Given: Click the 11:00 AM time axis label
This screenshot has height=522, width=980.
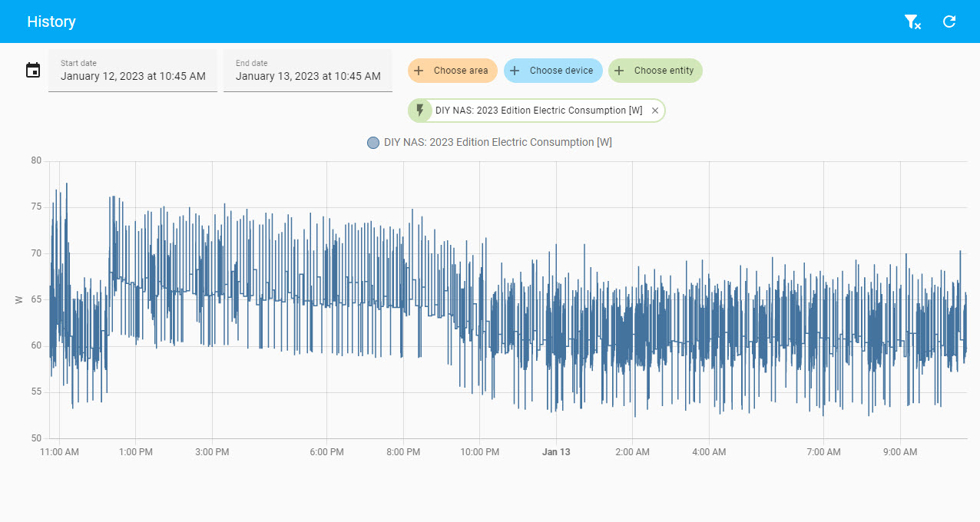Looking at the screenshot, I should click(60, 453).
